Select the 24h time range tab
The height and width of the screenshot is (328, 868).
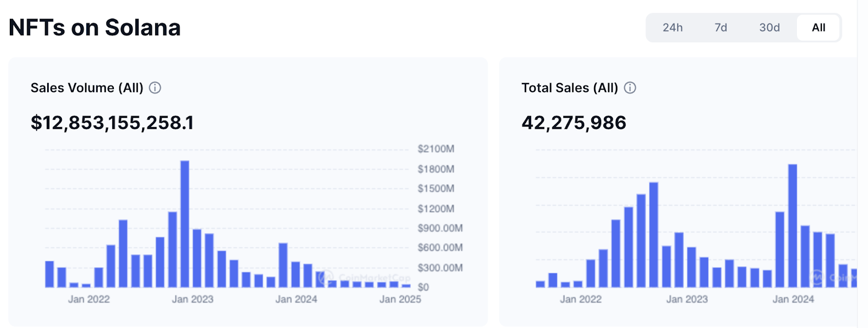[672, 28]
